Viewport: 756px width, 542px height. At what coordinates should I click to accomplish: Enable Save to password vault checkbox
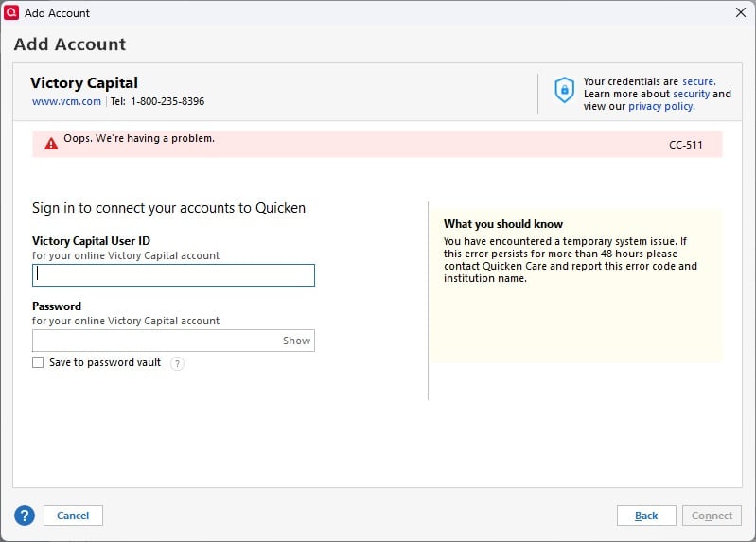tap(38, 362)
